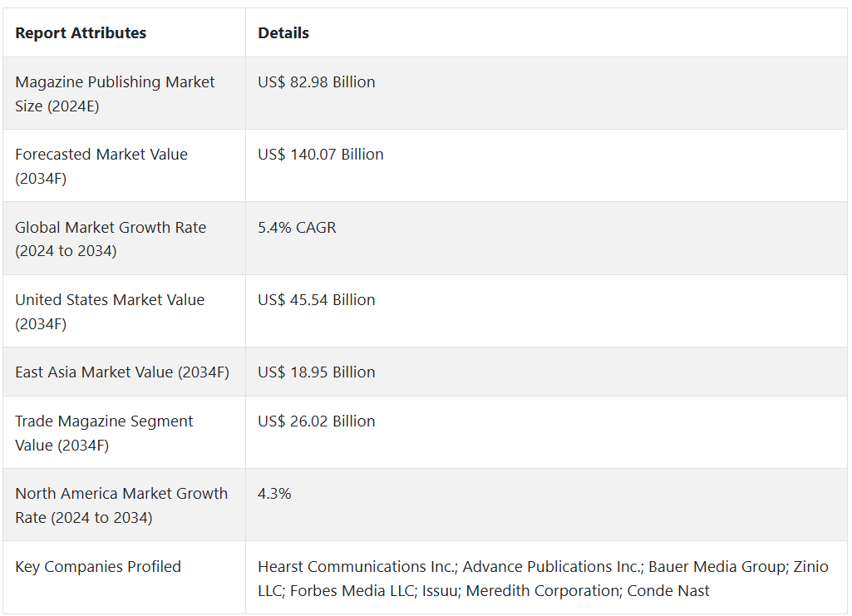Select the Trade Magazine Segment Value cell
Screen dimensions: 852x616
(x=104, y=433)
